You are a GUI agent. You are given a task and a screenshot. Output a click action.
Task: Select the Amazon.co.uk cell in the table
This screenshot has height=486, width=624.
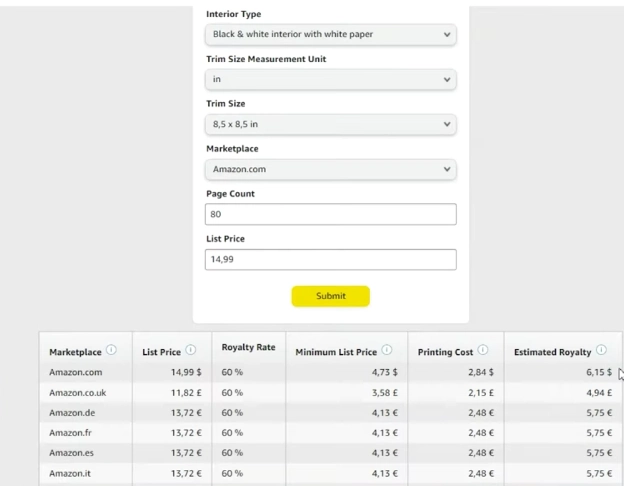point(78,393)
